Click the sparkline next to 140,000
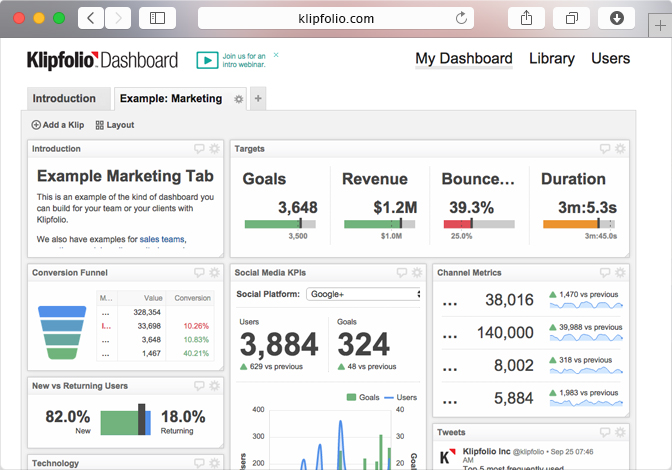672x470 pixels. [x=586, y=337]
